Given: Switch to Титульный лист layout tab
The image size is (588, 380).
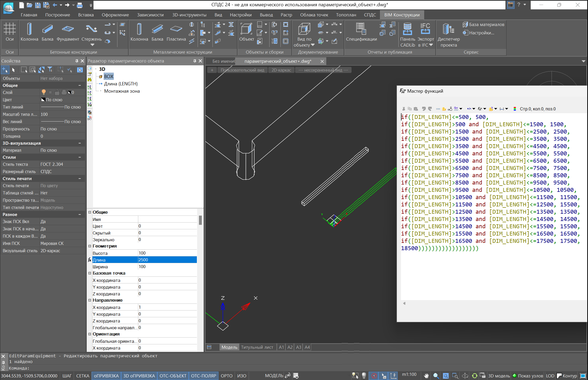Looking at the screenshot, I should click(257, 347).
